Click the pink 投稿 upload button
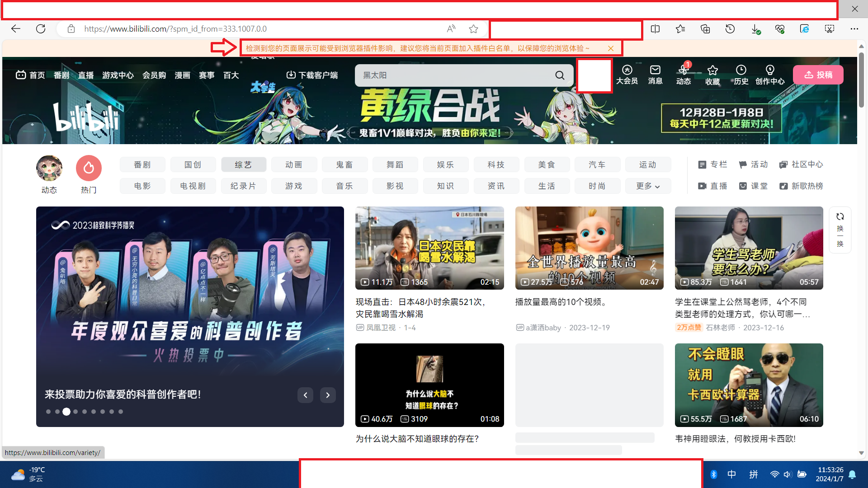This screenshot has width=868, height=488. [x=818, y=75]
